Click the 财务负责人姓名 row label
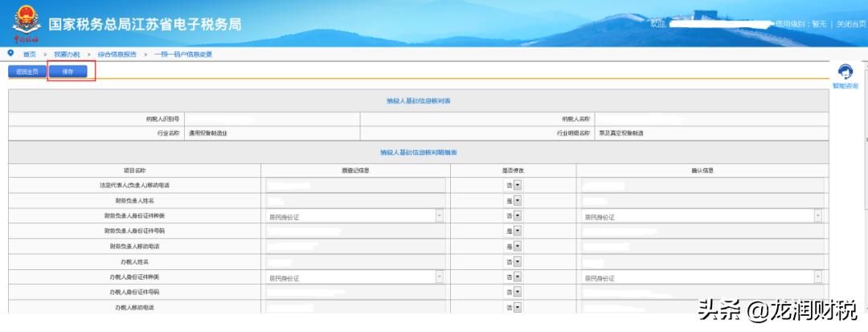This screenshot has width=868, height=332. click(134, 201)
